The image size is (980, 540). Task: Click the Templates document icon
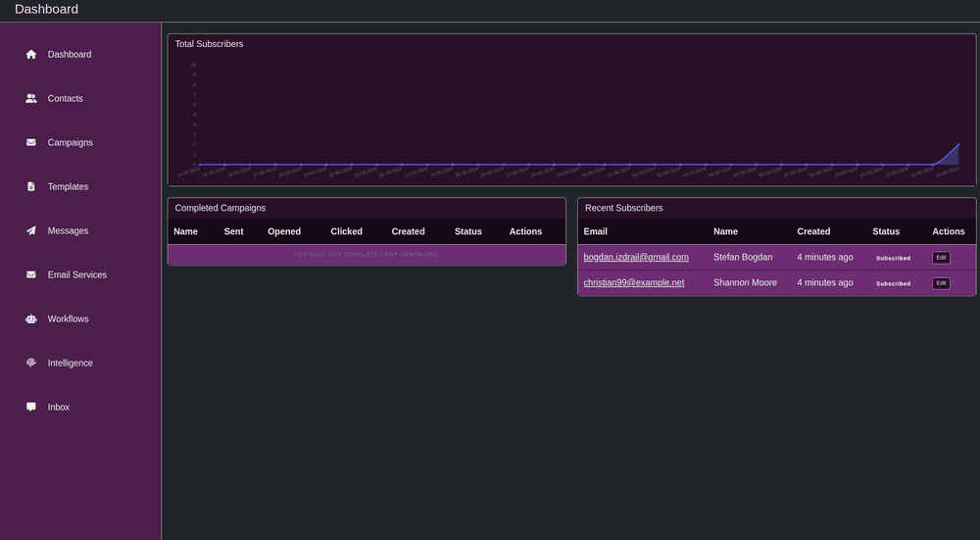pos(31,187)
